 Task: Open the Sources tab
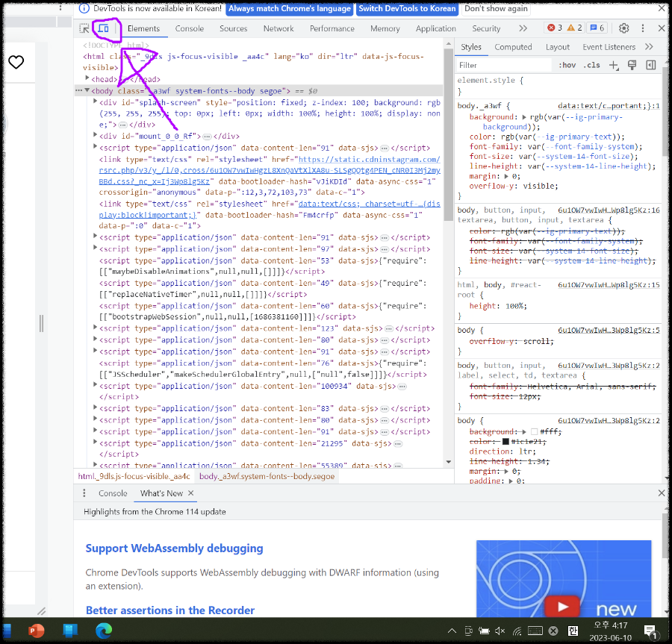[234, 28]
